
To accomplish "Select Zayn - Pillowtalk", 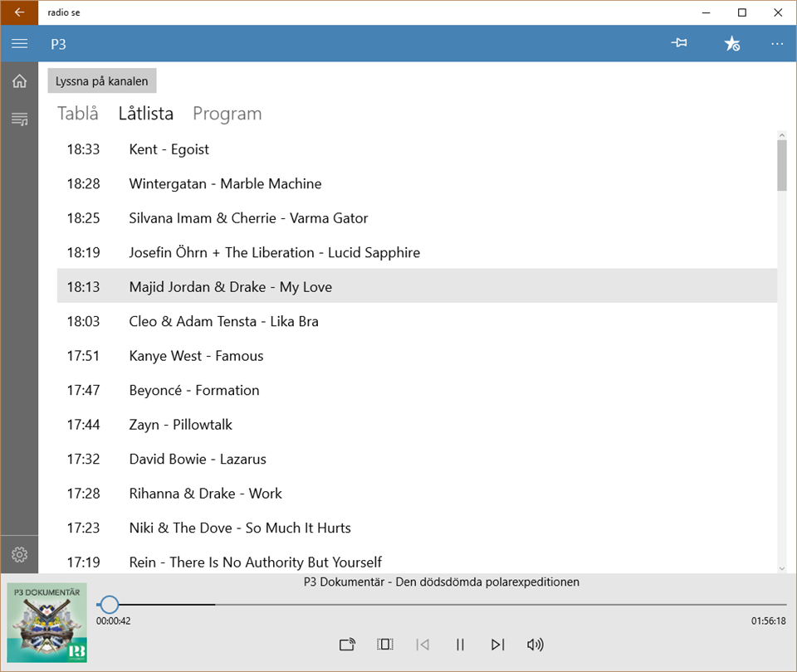I will 417,425.
